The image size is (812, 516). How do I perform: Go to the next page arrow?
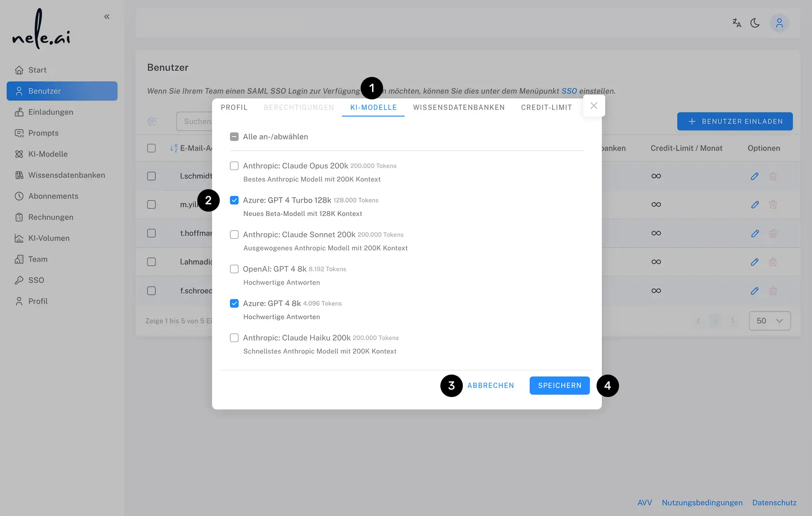pyautogui.click(x=732, y=321)
